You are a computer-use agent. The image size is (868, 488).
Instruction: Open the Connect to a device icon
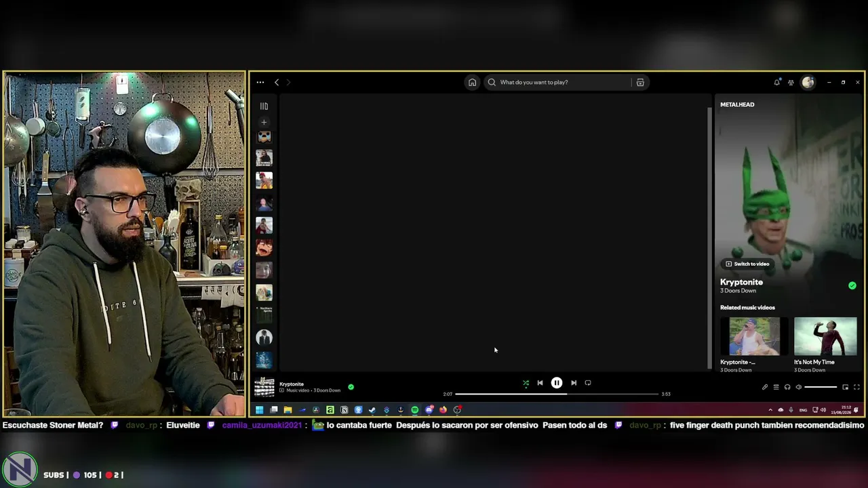tap(787, 387)
